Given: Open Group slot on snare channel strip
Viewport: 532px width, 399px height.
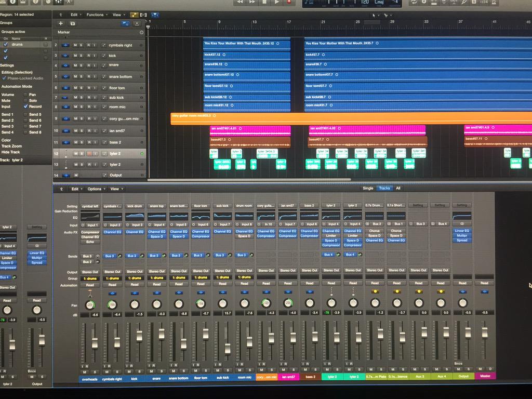Looking at the screenshot, I should point(157,278).
